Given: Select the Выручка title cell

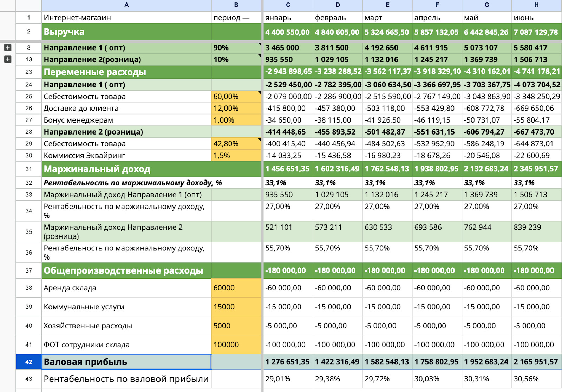Looking at the screenshot, I should [126, 32].
